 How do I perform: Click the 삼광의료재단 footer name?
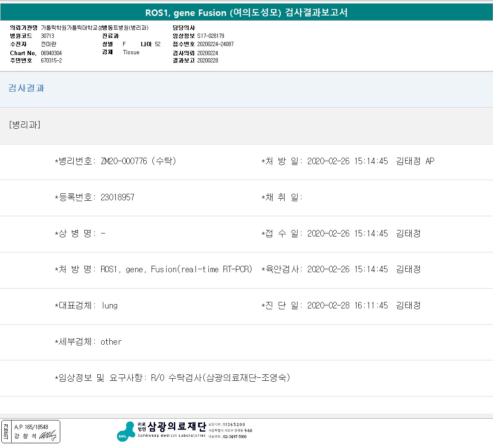pos(177,426)
